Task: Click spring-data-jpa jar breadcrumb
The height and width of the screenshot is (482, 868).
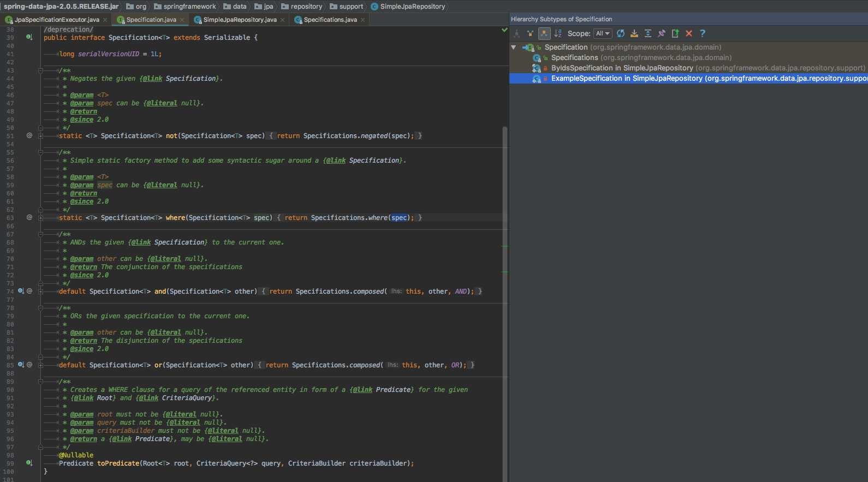Action: [61, 7]
